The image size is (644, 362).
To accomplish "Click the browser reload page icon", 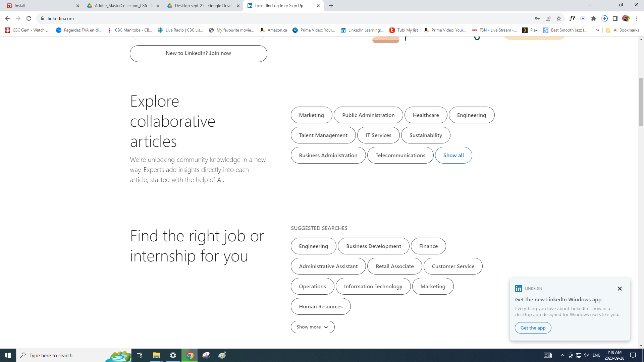I will point(29,18).
